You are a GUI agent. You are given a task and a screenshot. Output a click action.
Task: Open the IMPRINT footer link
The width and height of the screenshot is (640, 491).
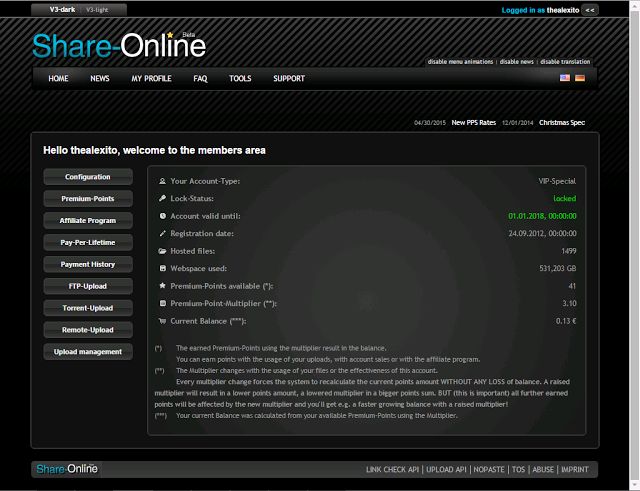pos(575,469)
